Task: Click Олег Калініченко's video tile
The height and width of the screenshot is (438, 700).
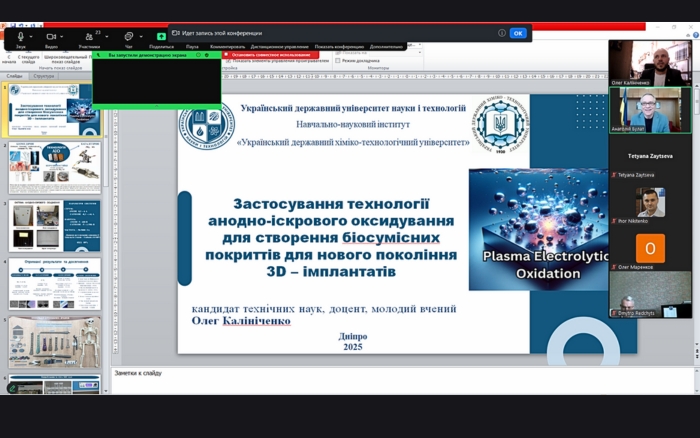Action: click(649, 62)
